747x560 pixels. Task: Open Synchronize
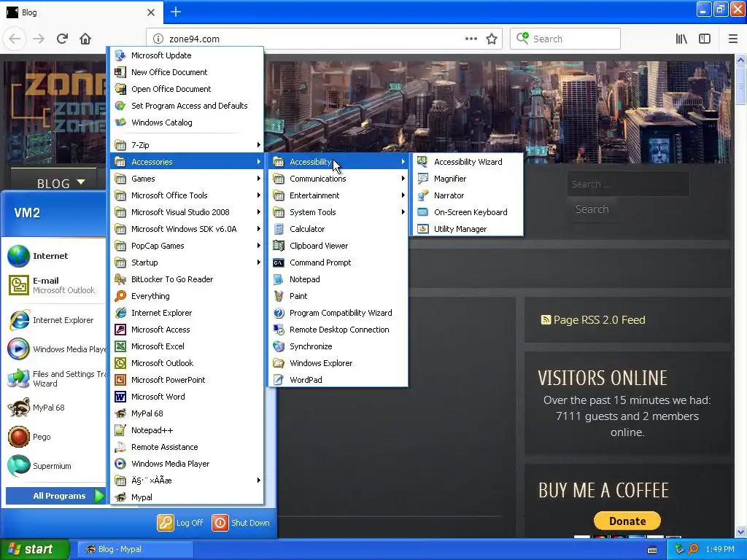[x=338, y=346]
